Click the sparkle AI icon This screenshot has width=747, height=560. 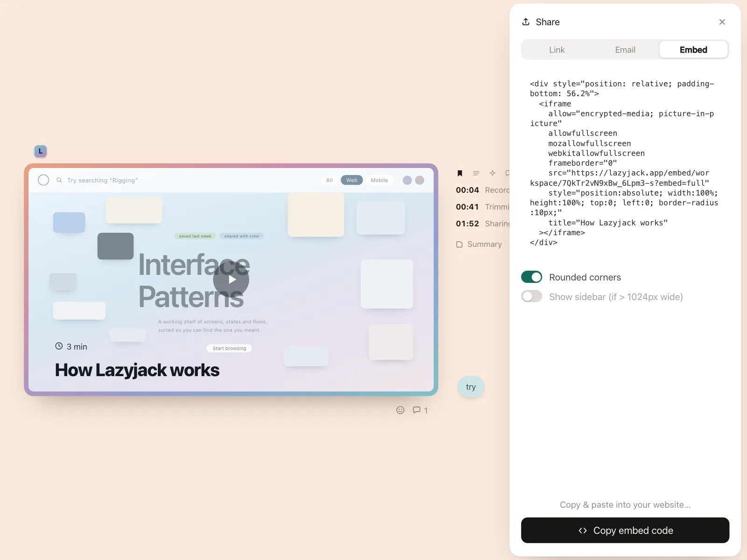(x=493, y=173)
